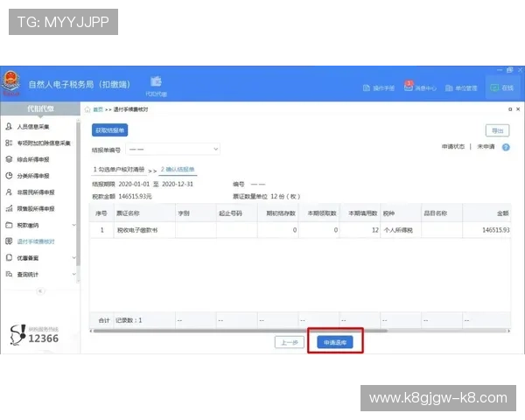Screen dimensions: 525x420
Task: Open the 代扣代缴 module in header
Action: pyautogui.click(x=156, y=86)
